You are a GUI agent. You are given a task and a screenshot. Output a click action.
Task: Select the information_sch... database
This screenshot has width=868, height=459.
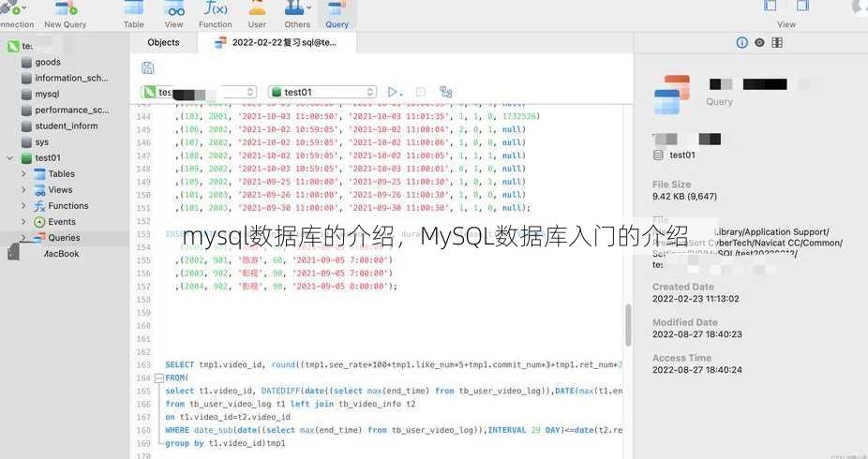point(71,79)
